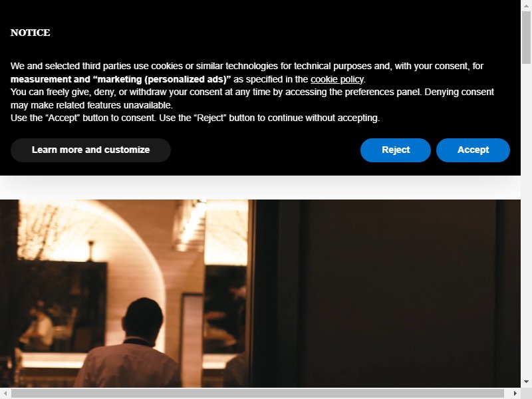
Task: Click the empty vertical scrollbar track below thumb
Action: pos(526,220)
